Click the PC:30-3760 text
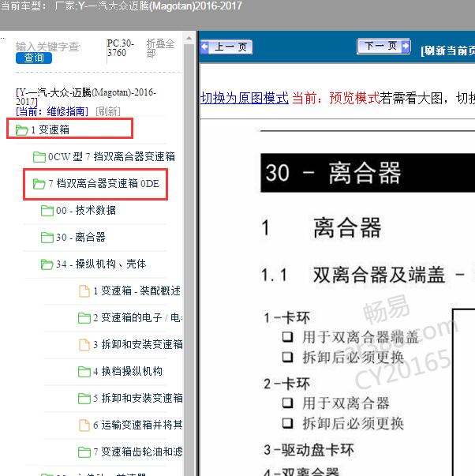 121,48
